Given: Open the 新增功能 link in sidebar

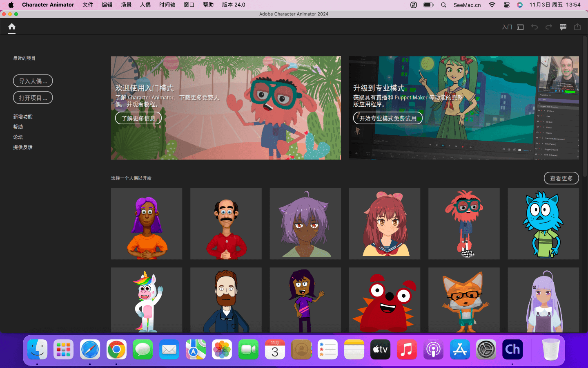Looking at the screenshot, I should [x=23, y=117].
